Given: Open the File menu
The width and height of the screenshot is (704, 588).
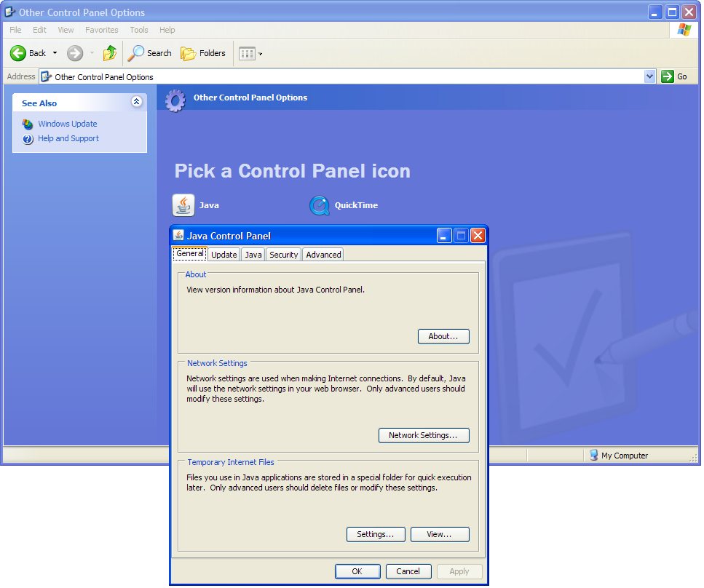Looking at the screenshot, I should (x=15, y=30).
